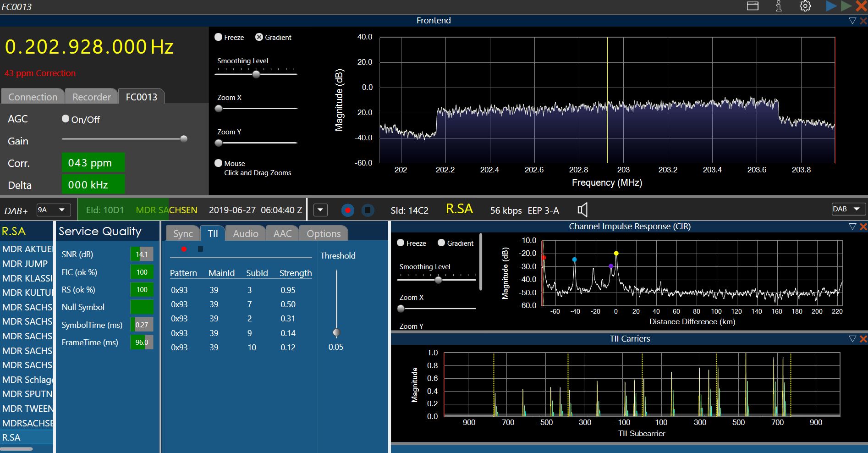Mute audio with the speaker icon

coord(582,210)
